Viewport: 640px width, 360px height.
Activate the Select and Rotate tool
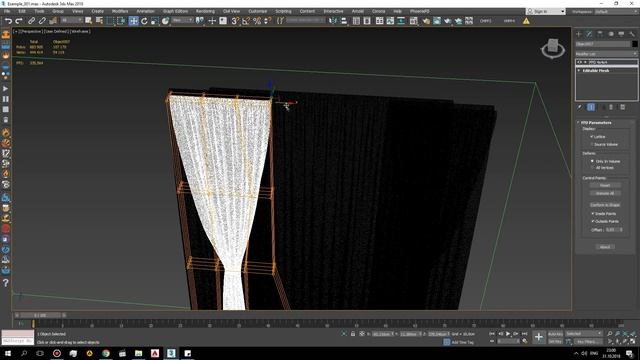(x=144, y=20)
